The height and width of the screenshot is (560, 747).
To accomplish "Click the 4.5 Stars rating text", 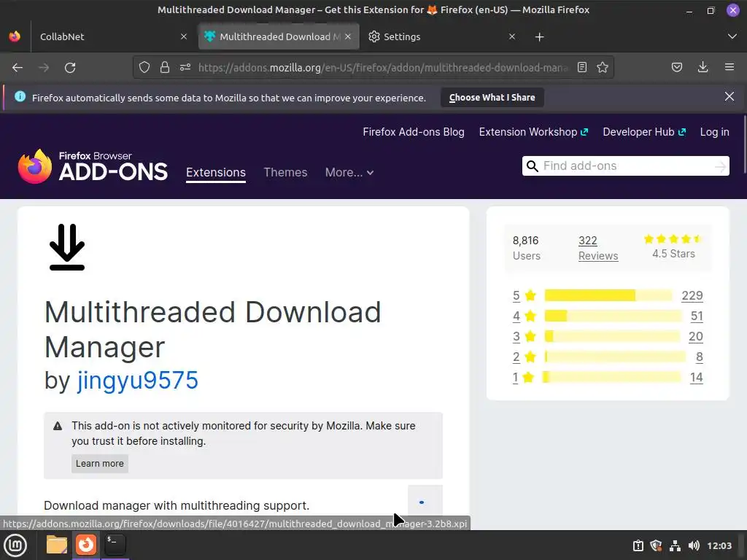I will 673,254.
